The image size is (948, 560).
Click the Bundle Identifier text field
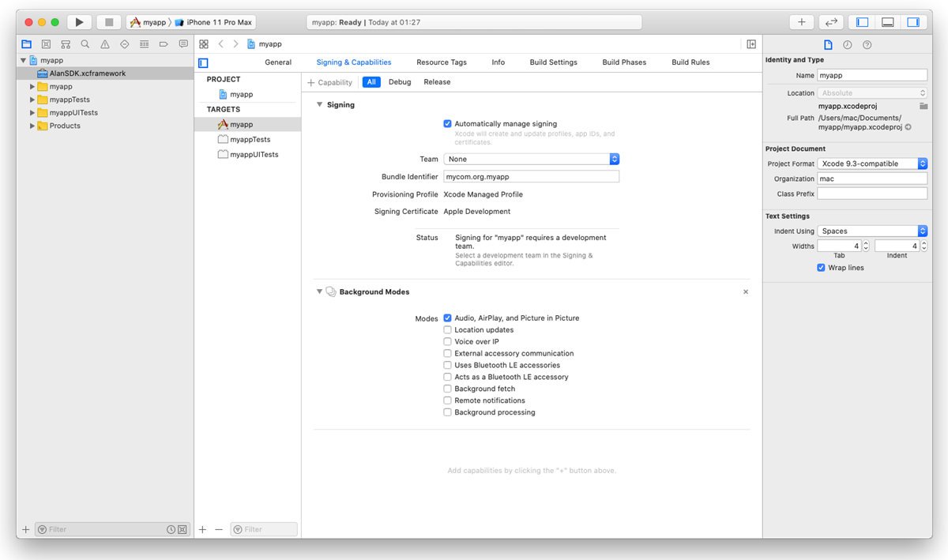pyautogui.click(x=531, y=177)
